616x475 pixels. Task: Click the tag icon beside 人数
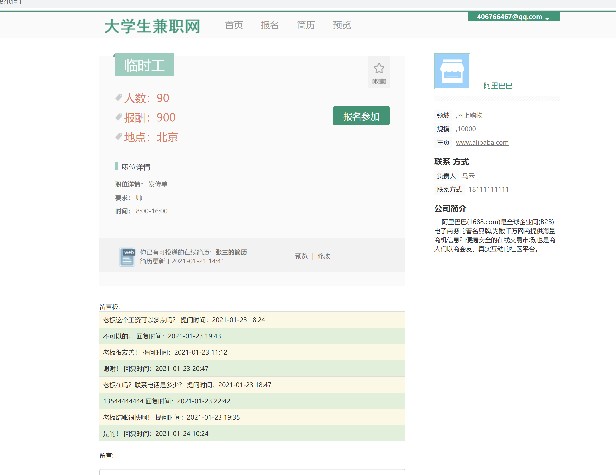pos(119,98)
